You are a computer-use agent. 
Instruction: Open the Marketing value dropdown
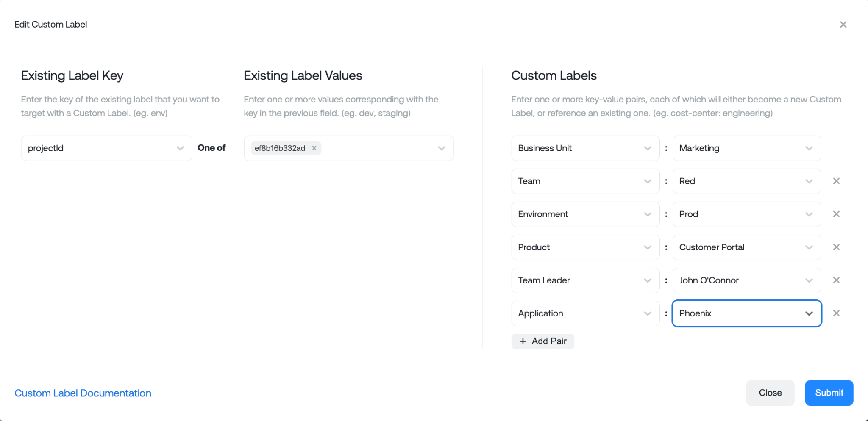(809, 148)
